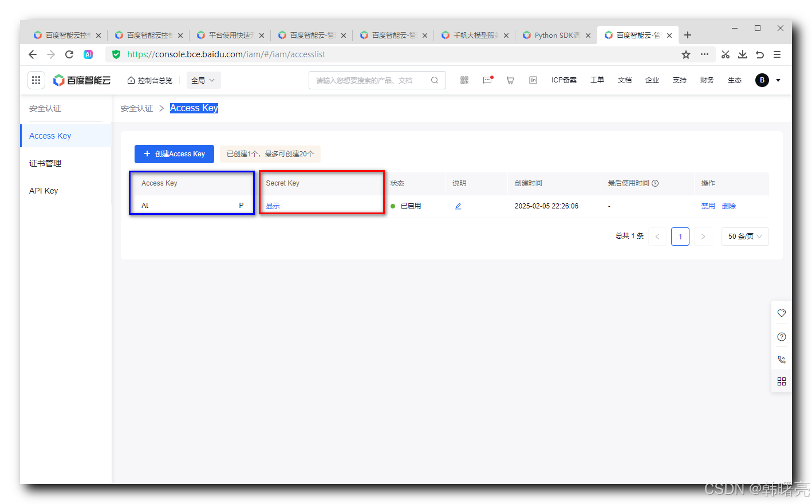Open 文档 in the top menu

625,80
